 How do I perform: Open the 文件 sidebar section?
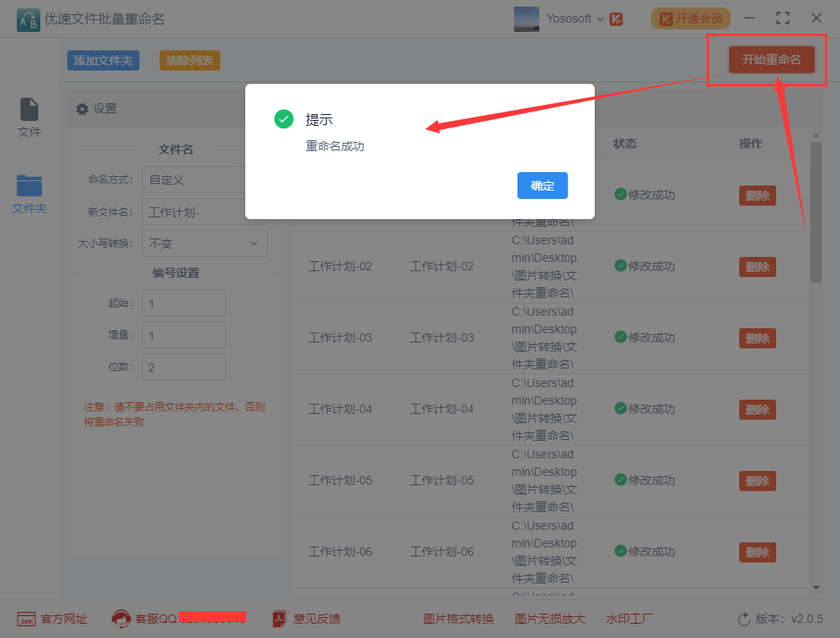click(x=29, y=118)
